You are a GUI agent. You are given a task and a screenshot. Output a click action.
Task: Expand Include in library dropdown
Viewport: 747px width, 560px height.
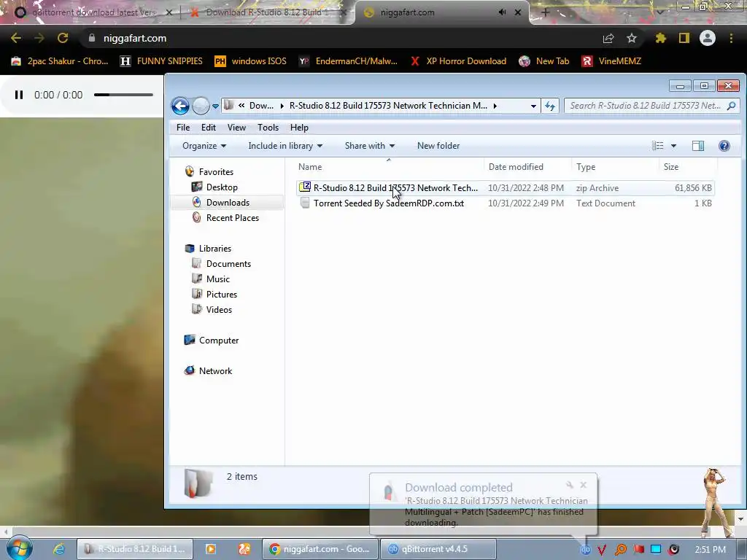pos(285,146)
